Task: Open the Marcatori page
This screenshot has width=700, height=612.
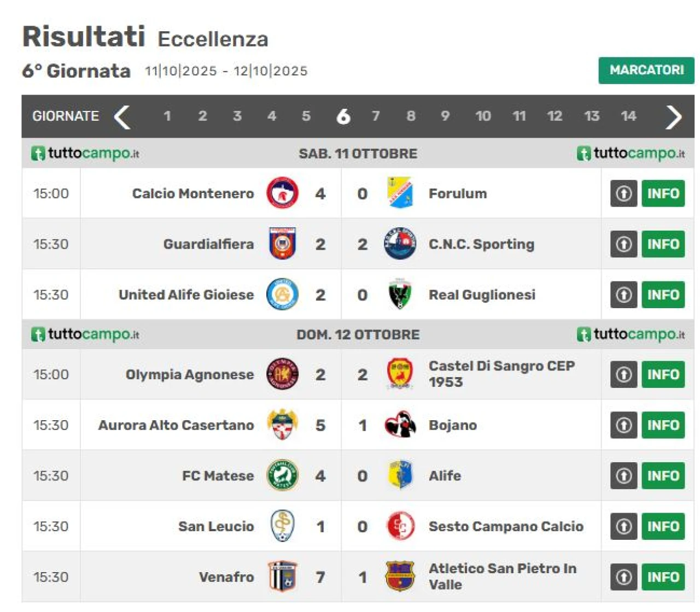Action: point(646,70)
